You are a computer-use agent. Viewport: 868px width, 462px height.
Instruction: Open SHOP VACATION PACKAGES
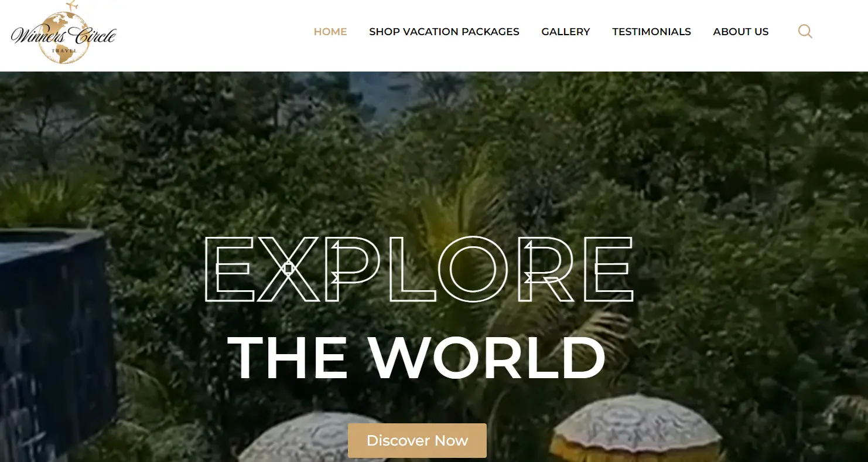[444, 32]
